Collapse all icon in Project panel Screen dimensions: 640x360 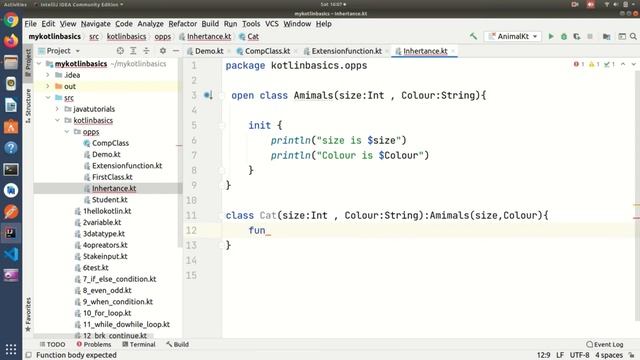pyautogui.click(x=146, y=51)
